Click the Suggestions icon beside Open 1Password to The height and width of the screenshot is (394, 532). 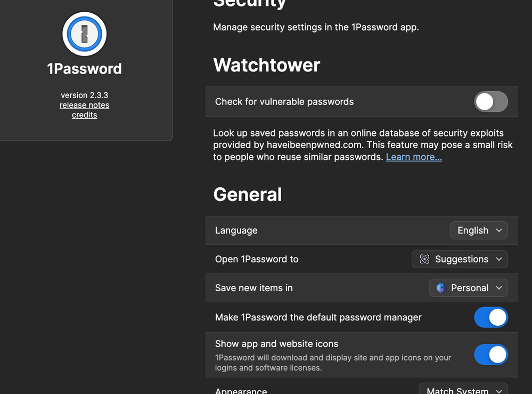pos(424,259)
